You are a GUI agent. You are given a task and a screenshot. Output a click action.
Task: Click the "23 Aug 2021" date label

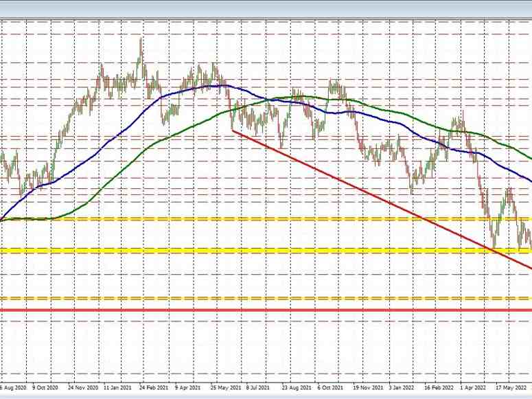(x=297, y=387)
